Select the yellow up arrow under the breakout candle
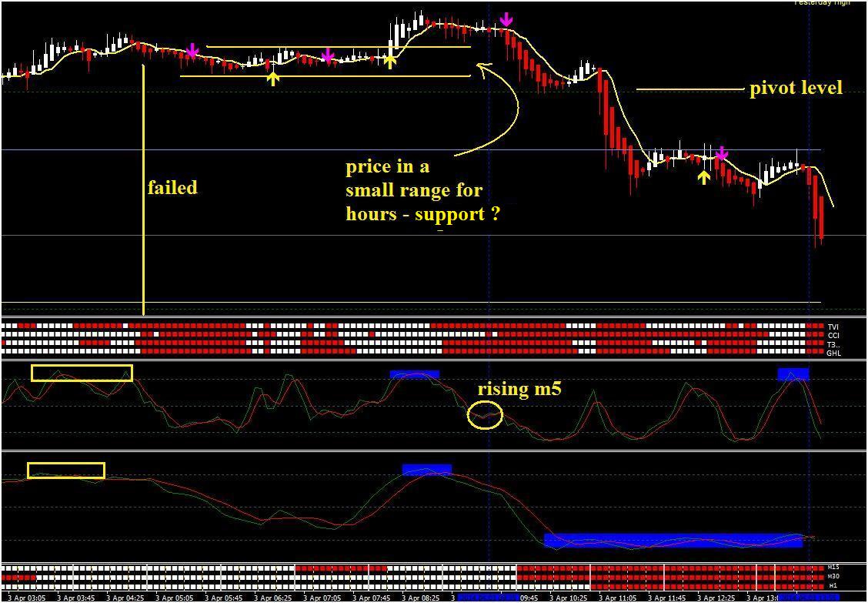Screen dimensions: 868x603 point(391,62)
